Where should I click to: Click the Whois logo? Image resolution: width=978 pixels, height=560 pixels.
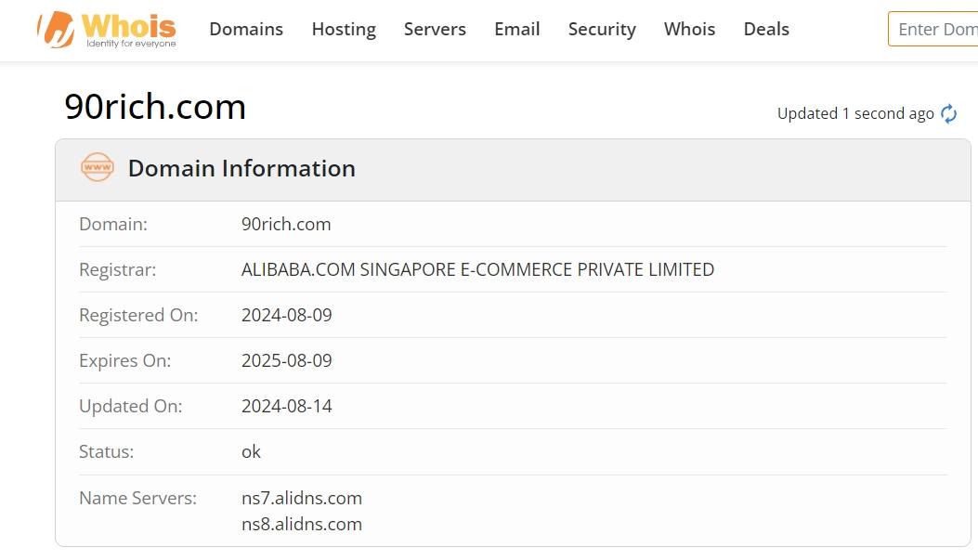pos(107,30)
